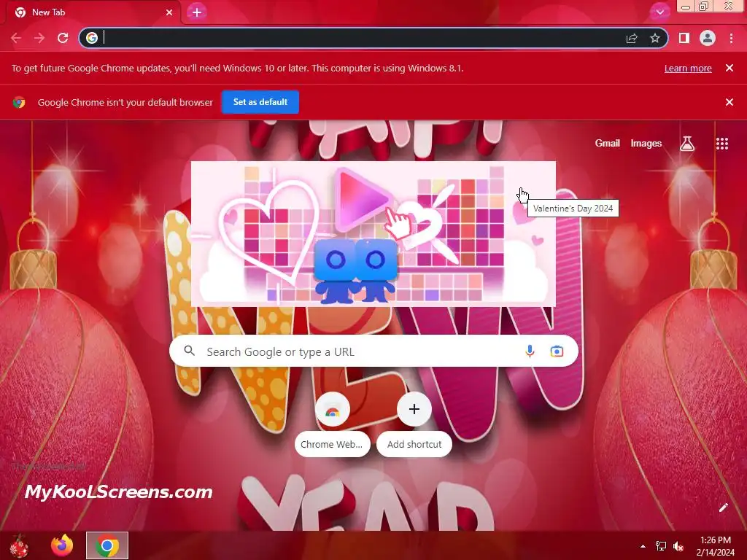This screenshot has width=747, height=560.
Task: Open the Learn more link
Action: coord(688,68)
